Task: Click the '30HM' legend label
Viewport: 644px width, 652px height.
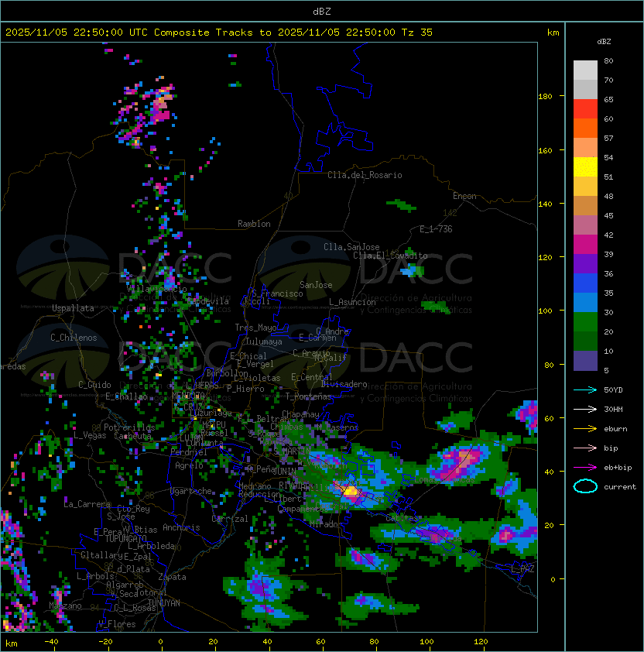Action: pyautogui.click(x=613, y=410)
